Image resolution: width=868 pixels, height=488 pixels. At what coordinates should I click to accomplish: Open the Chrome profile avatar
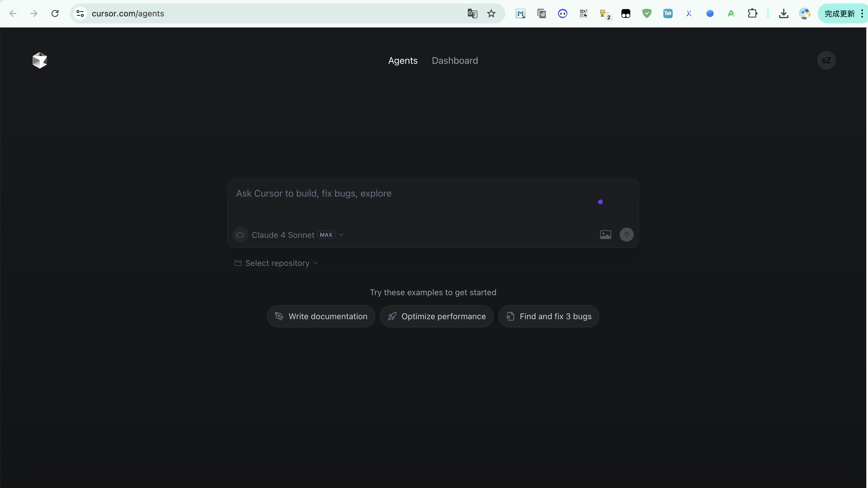tap(805, 13)
